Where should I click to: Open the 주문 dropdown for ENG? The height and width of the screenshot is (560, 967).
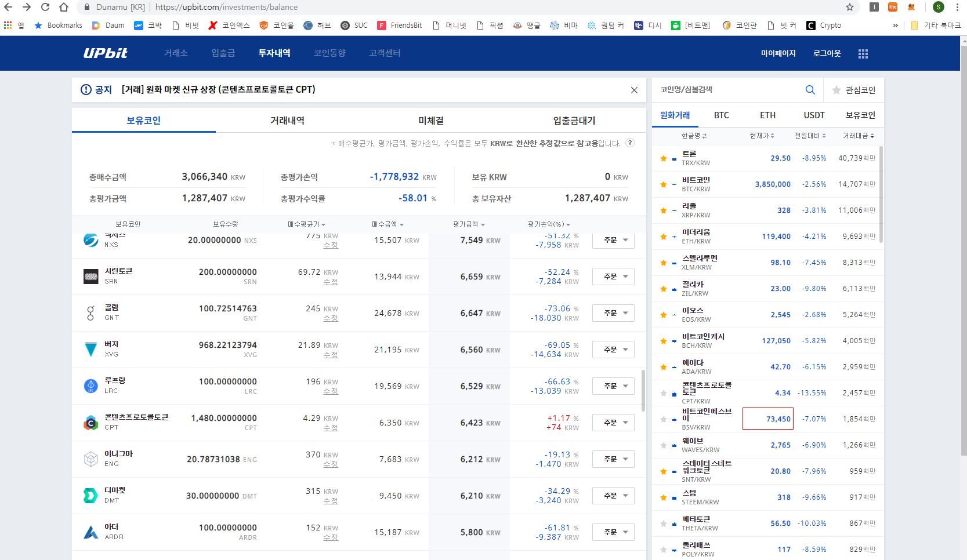click(613, 459)
